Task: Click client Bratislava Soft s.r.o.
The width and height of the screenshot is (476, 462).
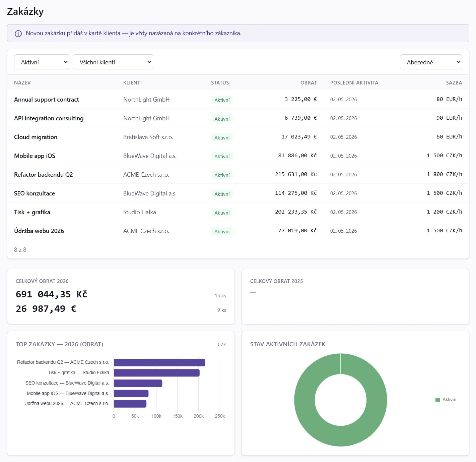Action: 148,137
